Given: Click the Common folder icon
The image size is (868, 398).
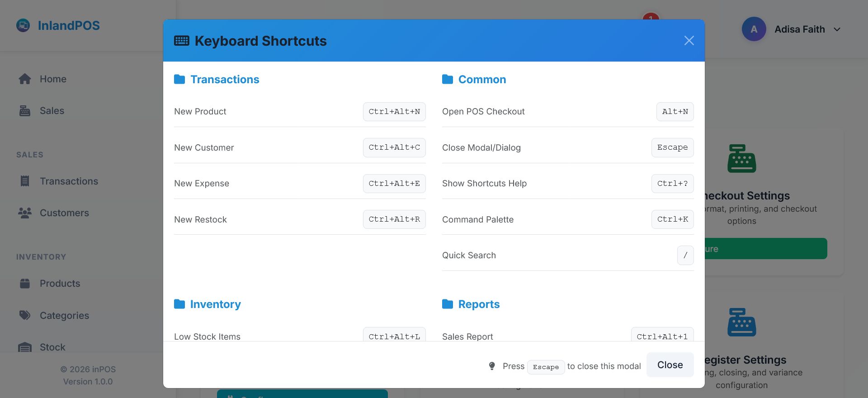Looking at the screenshot, I should tap(448, 80).
